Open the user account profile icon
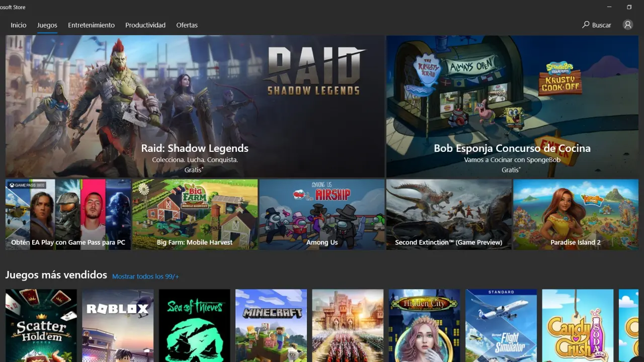The height and width of the screenshot is (362, 644). [x=627, y=25]
